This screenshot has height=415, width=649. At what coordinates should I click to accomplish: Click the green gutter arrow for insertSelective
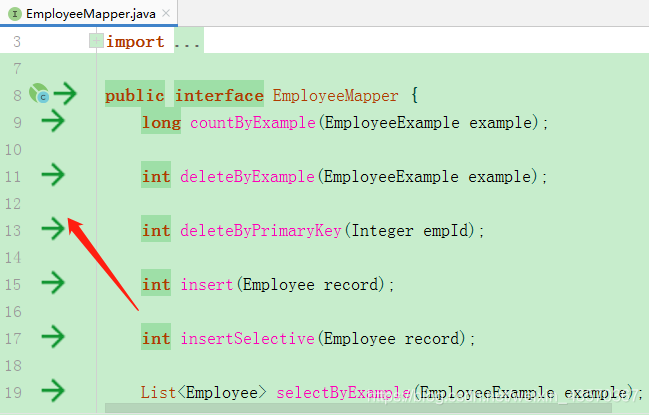pyautogui.click(x=53, y=337)
